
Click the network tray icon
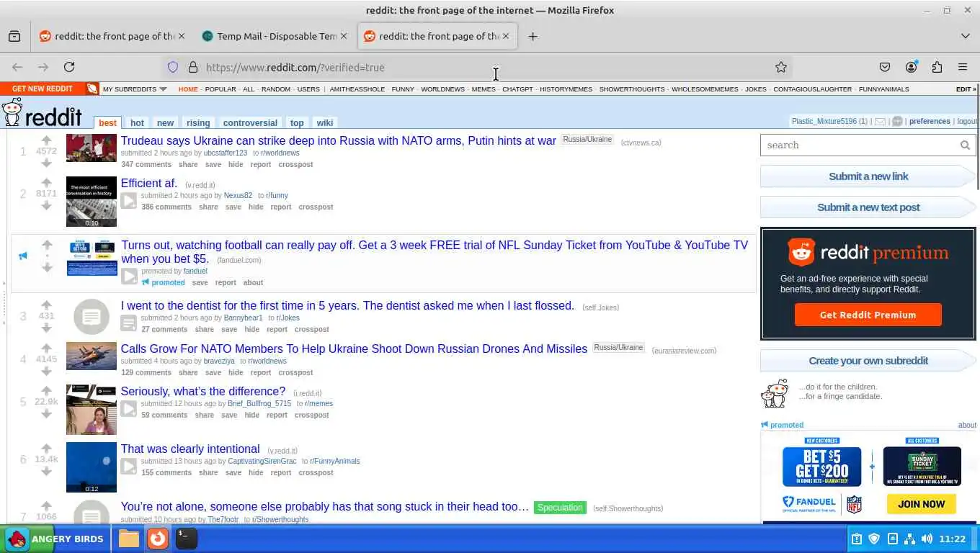(909, 539)
